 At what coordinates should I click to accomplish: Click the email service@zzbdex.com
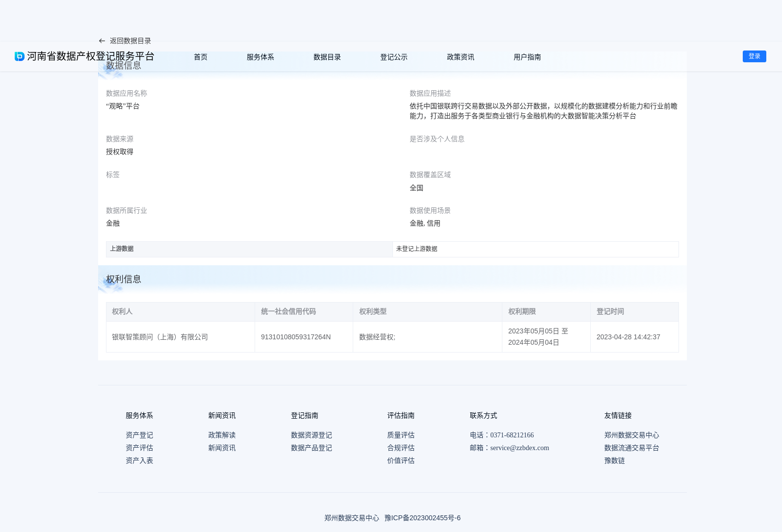520,448
